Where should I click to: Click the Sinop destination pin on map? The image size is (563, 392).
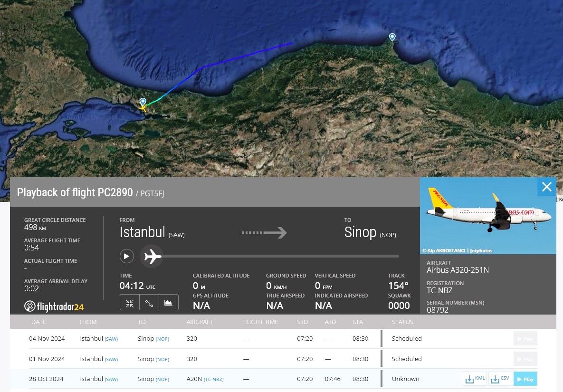pyautogui.click(x=392, y=38)
